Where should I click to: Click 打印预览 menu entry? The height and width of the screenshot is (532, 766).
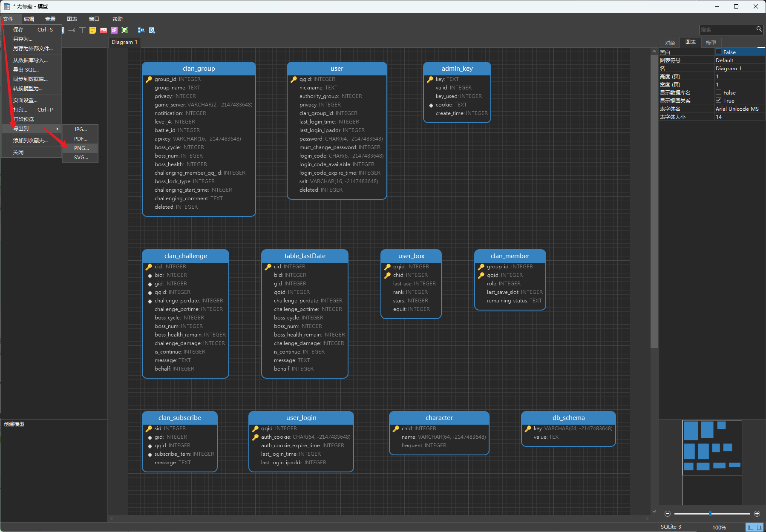[x=32, y=119]
